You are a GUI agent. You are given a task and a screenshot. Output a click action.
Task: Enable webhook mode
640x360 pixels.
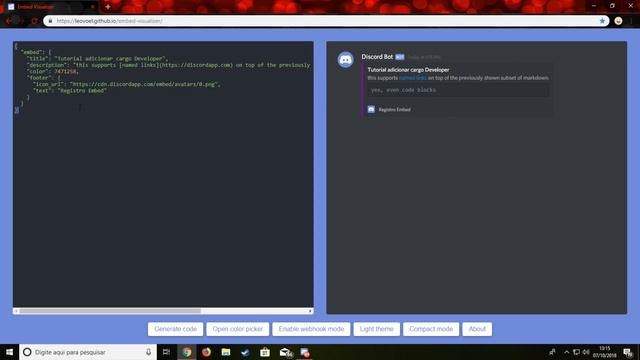tap(311, 329)
